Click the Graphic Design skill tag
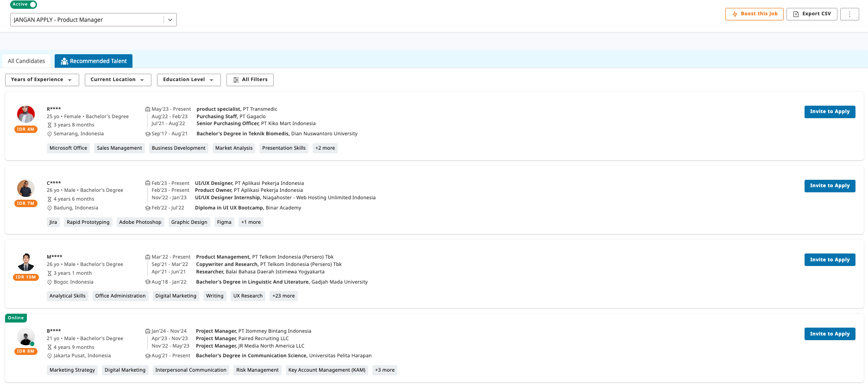 pos(189,222)
